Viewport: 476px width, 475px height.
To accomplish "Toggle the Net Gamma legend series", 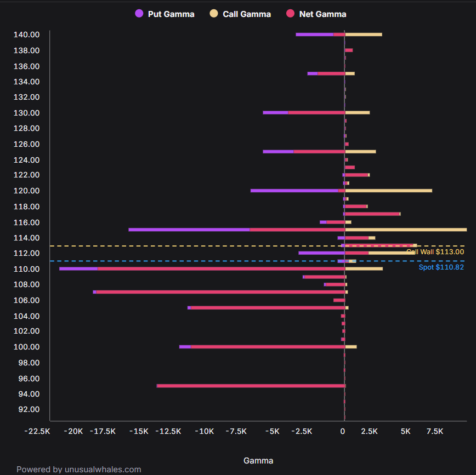I will click(x=316, y=14).
